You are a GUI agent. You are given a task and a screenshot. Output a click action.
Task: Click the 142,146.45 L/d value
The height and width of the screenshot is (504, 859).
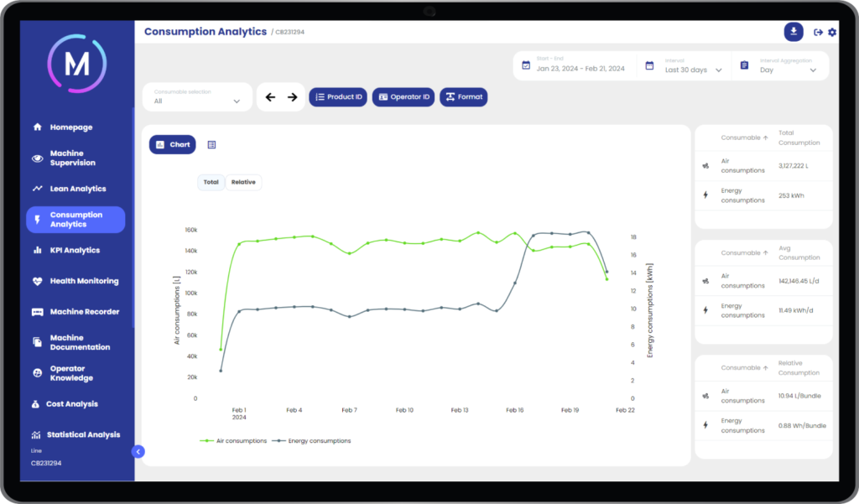point(799,281)
